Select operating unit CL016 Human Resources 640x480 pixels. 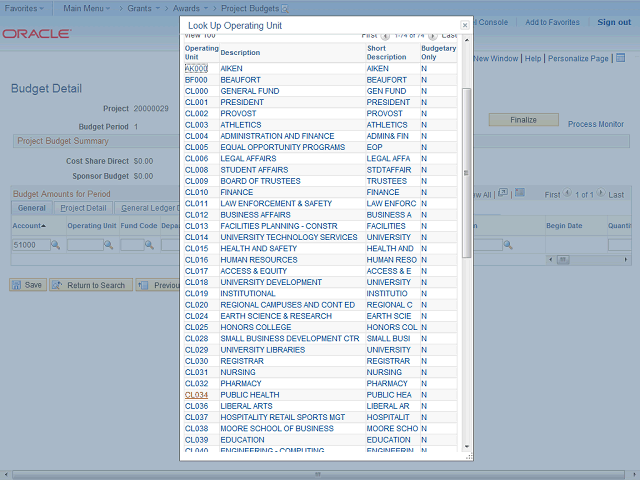pyautogui.click(x=196, y=260)
